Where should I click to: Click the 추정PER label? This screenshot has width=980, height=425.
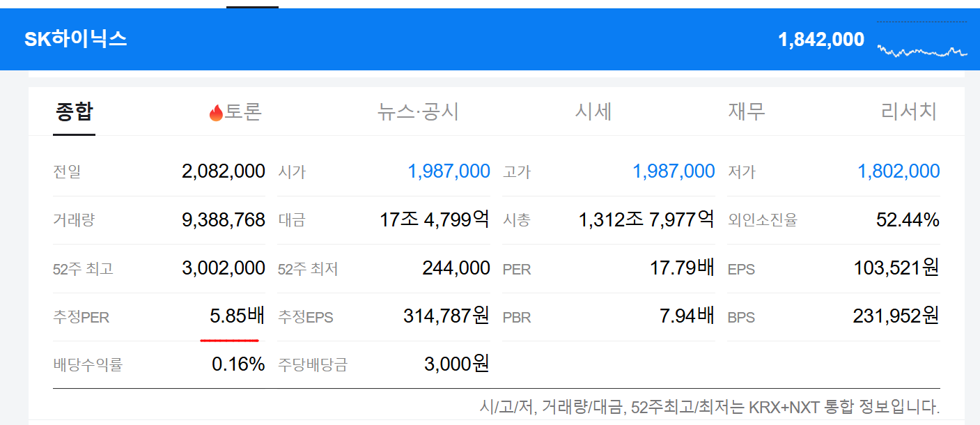point(81,318)
